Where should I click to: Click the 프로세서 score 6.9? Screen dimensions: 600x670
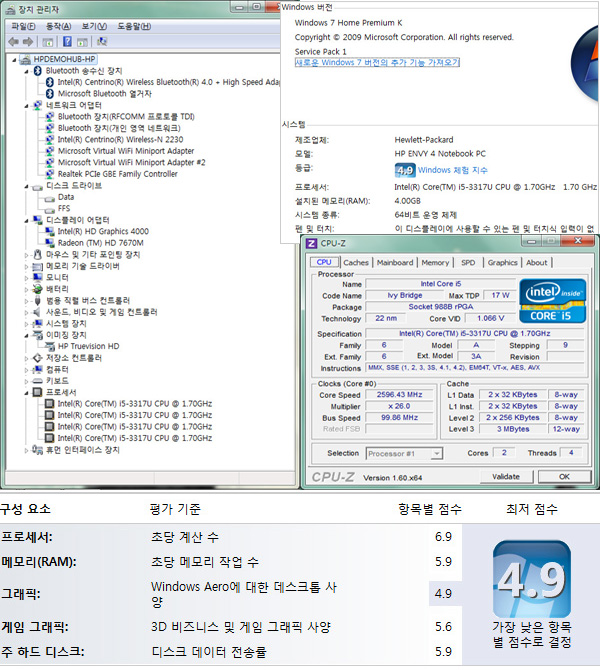(x=443, y=537)
